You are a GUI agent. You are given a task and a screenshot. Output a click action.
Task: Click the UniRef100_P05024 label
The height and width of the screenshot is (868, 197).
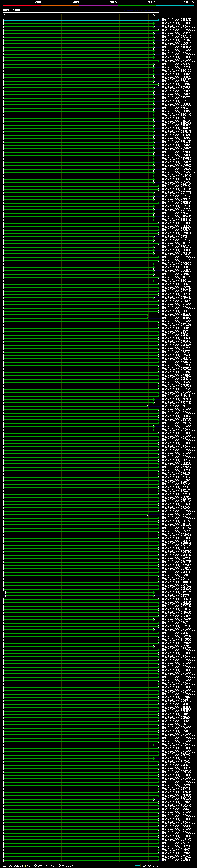pos(176,762)
